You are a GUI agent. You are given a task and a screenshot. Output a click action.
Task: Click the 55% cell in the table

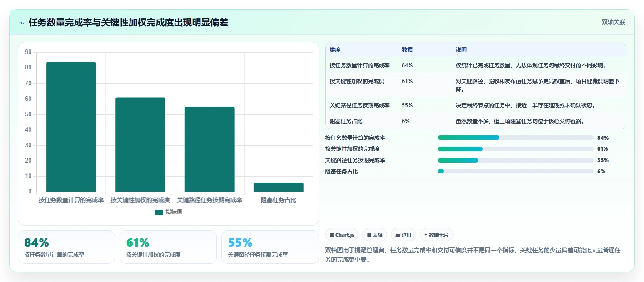pyautogui.click(x=407, y=105)
